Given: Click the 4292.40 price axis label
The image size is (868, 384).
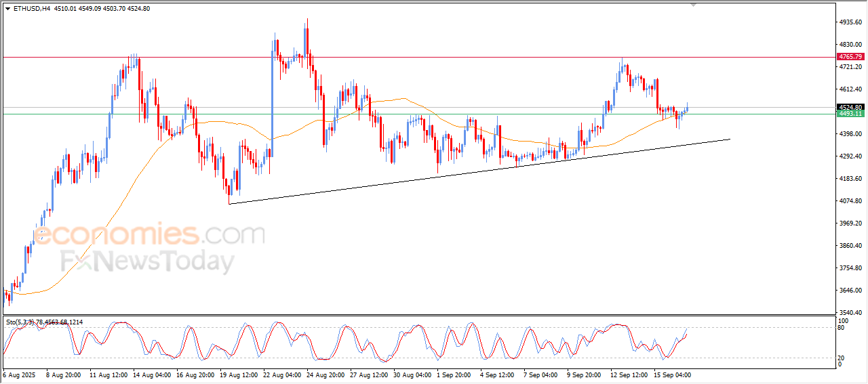Looking at the screenshot, I should pyautogui.click(x=850, y=156).
